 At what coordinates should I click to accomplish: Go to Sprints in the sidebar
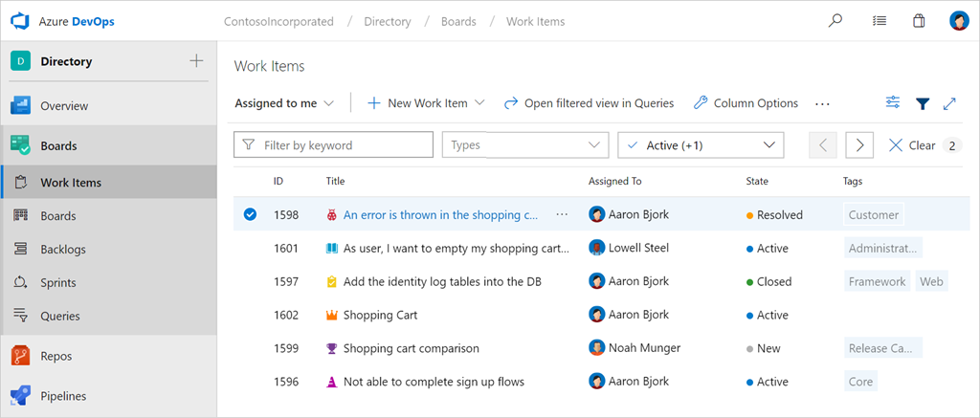[x=59, y=282]
